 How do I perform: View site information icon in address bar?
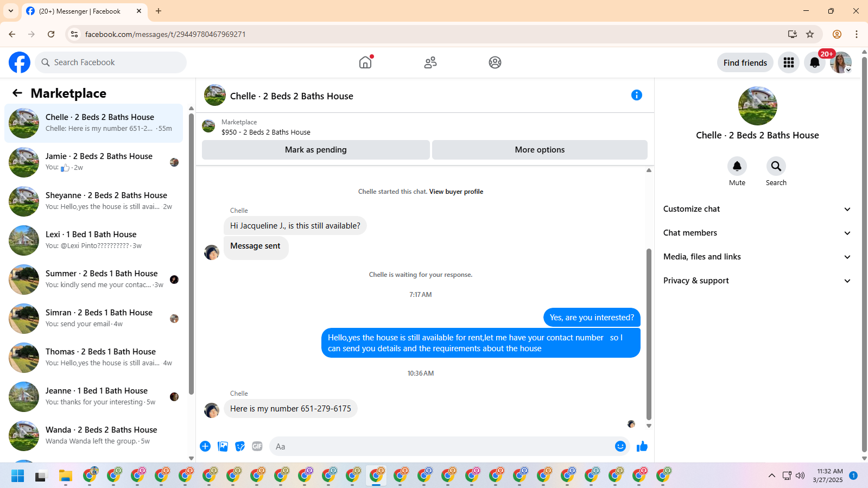tap(74, 34)
